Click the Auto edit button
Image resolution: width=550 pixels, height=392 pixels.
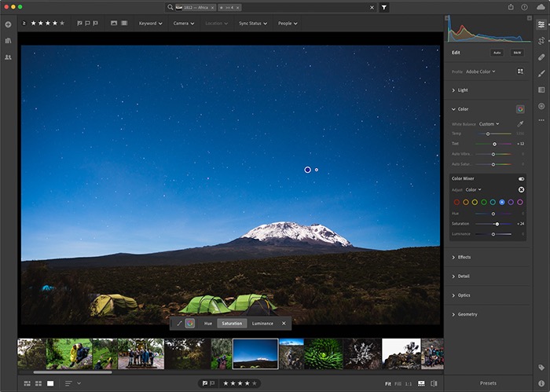[x=497, y=53]
